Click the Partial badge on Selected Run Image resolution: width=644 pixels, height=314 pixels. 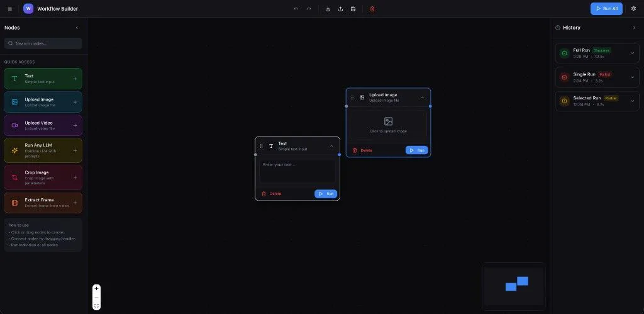point(611,98)
